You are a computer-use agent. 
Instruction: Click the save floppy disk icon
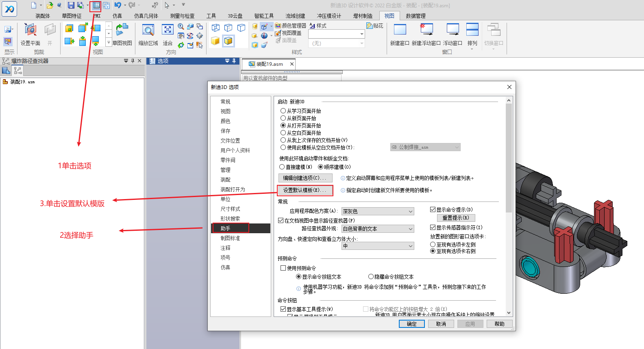click(x=71, y=5)
